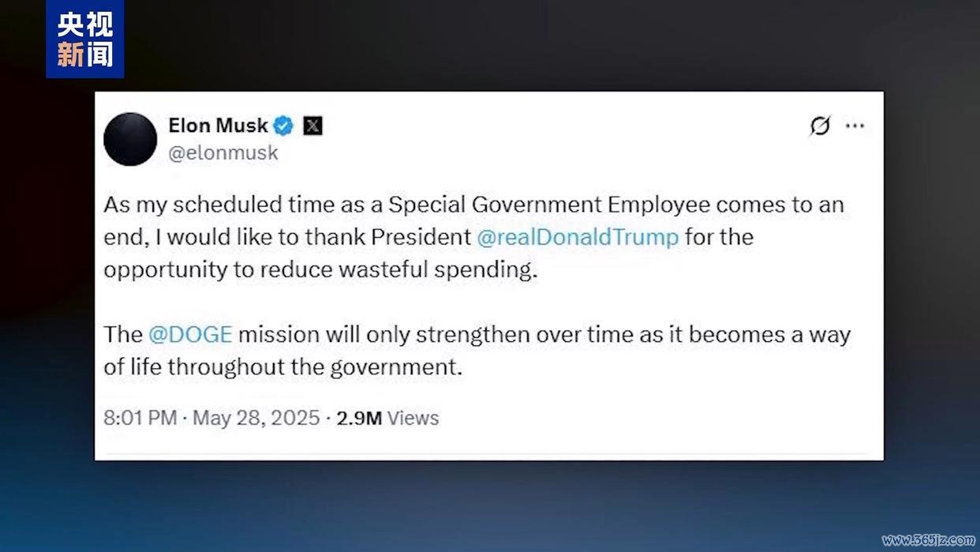Click the 8:01 PM timestamp

[140, 418]
